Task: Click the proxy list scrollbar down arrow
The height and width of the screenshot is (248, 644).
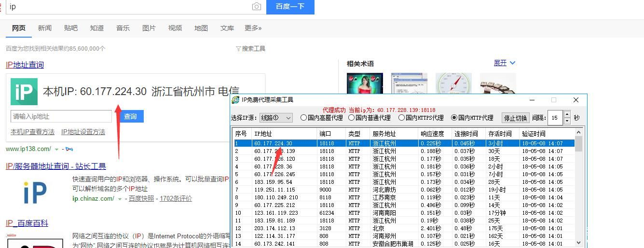Action: [x=579, y=243]
